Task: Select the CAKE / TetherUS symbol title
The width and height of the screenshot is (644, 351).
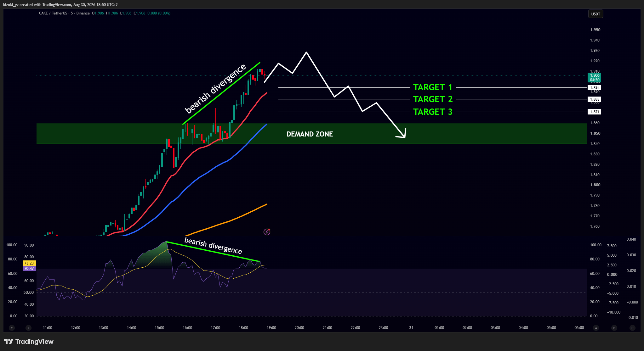Action: pyautogui.click(x=53, y=13)
